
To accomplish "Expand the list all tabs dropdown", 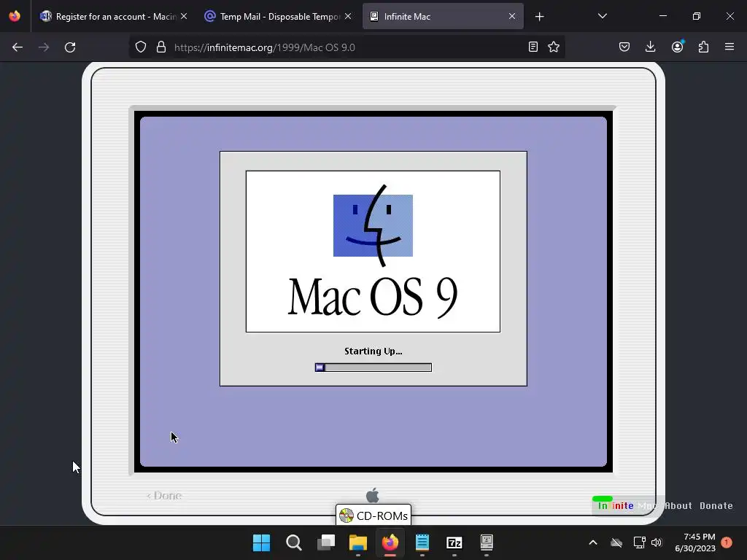I will click(602, 16).
